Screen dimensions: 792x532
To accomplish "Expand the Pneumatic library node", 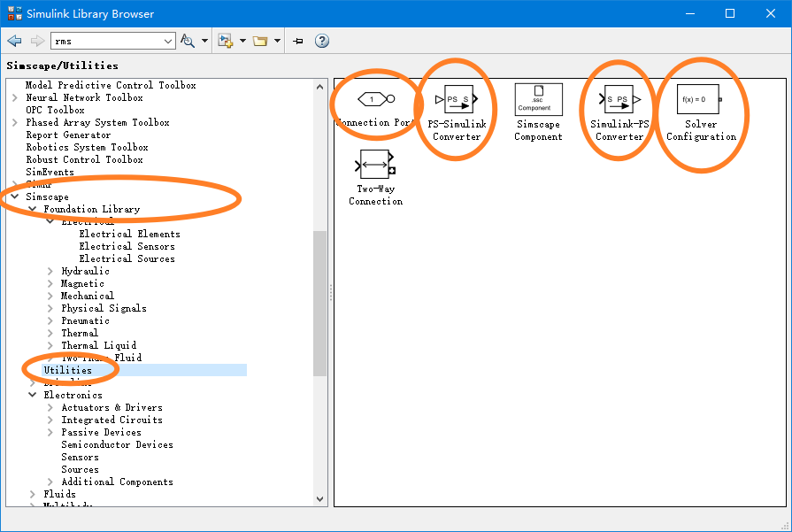I will (x=50, y=320).
